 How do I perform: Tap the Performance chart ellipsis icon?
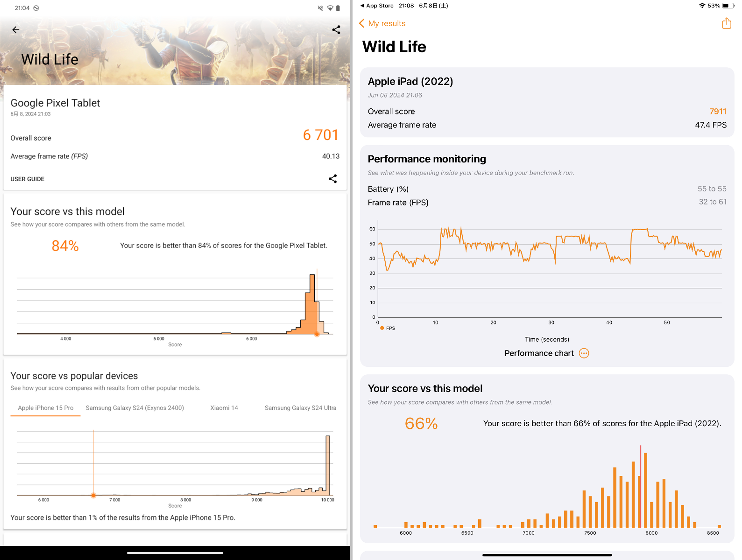[584, 353]
